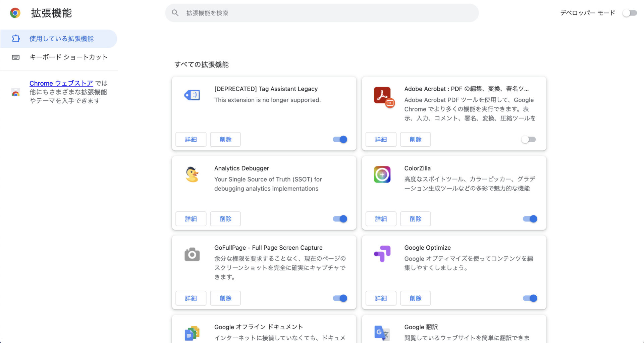Viewport: 644px width, 343px height.
Task: Click the keyboard icon next to キーボード ショートカット
Action: click(16, 57)
